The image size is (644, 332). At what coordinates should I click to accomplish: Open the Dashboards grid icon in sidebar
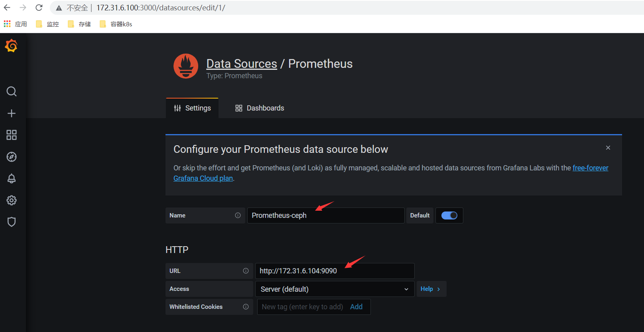[x=12, y=135]
